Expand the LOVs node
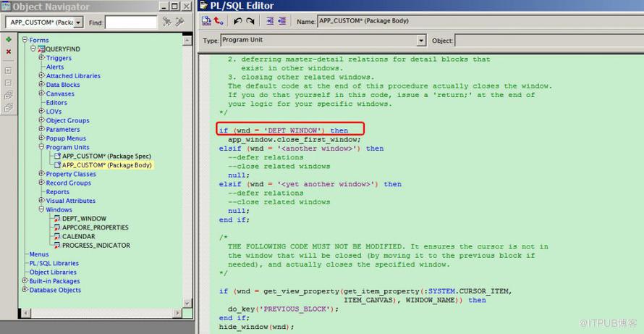The image size is (644, 334). coord(41,111)
